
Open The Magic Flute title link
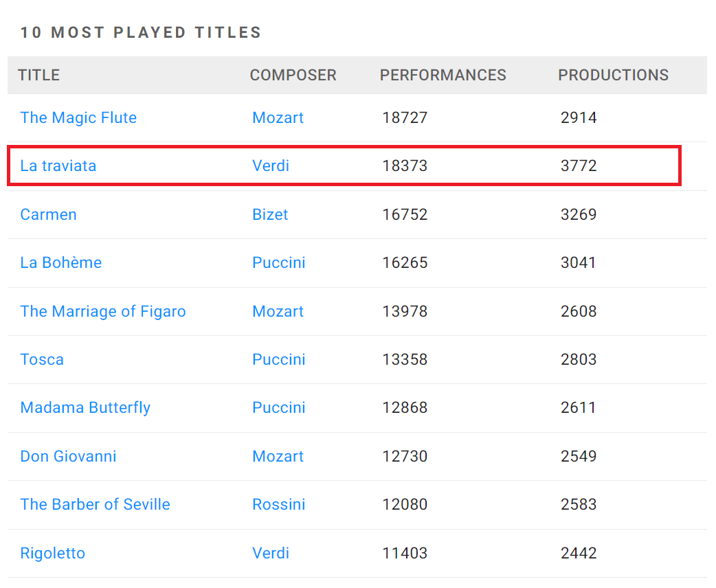coord(78,117)
